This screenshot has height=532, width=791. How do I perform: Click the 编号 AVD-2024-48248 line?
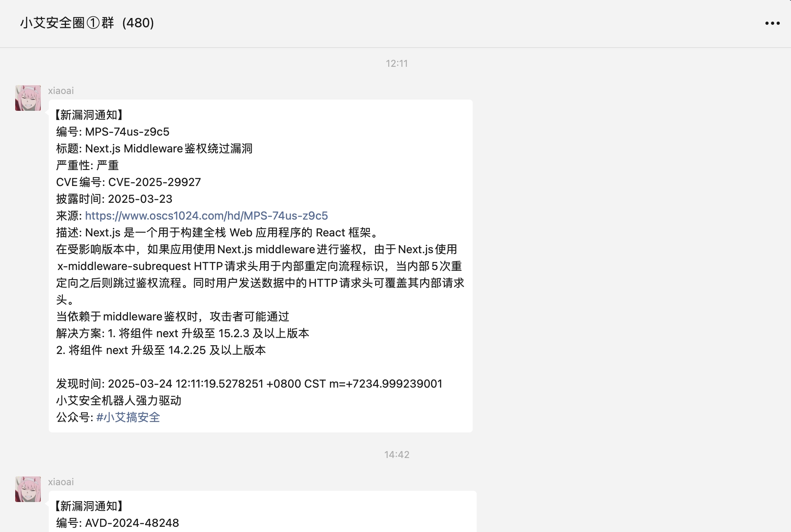pyautogui.click(x=118, y=523)
